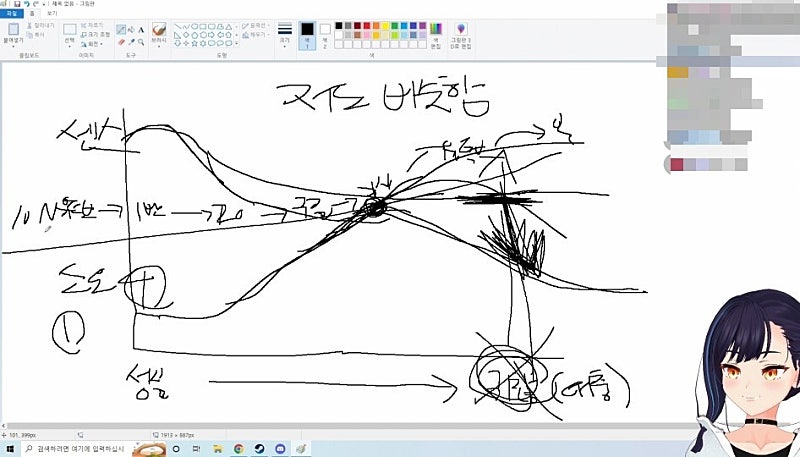This screenshot has height=457, width=800.
Task: Choose the black palette color
Action: [339, 26]
